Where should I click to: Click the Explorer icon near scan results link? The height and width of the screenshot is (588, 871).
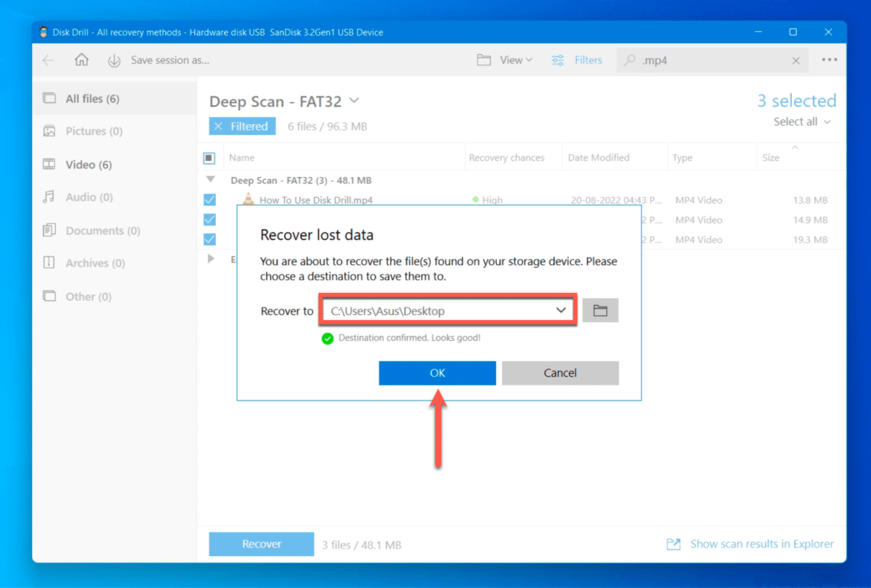click(673, 544)
